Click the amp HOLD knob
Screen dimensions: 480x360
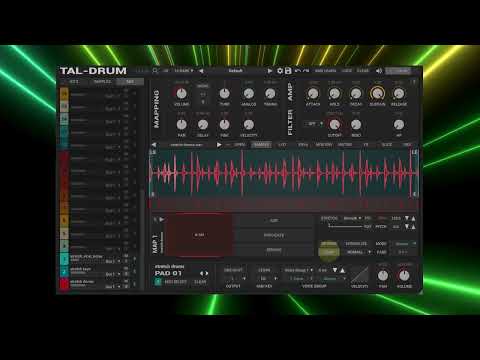334,94
